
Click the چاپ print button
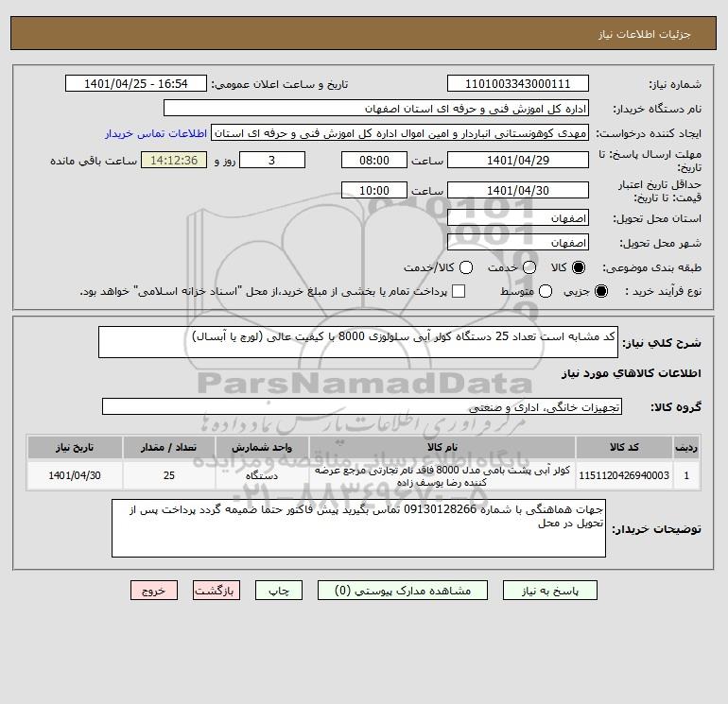[x=279, y=591]
